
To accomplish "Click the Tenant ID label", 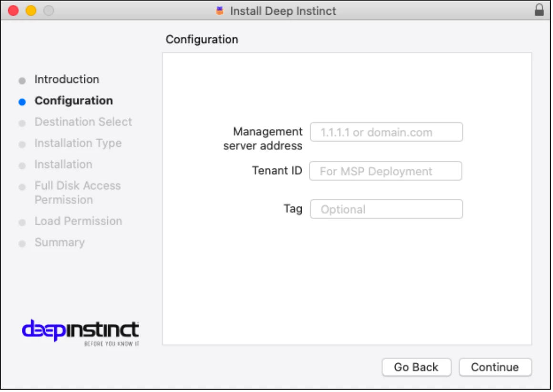I will click(277, 171).
